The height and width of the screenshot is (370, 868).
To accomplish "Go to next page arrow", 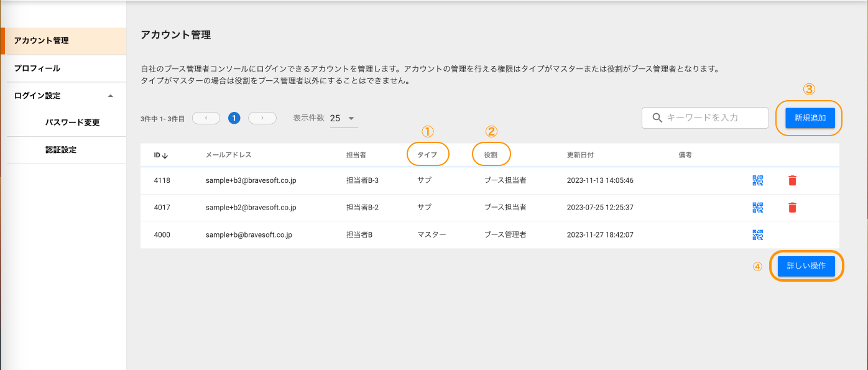I will coord(262,118).
